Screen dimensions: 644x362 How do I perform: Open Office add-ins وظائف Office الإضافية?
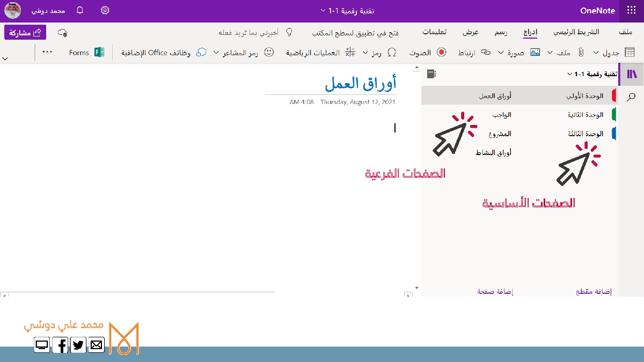point(201,53)
